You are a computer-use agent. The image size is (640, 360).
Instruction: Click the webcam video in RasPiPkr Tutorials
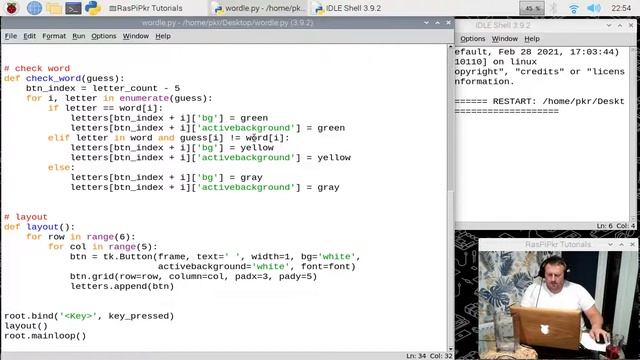(x=558, y=304)
